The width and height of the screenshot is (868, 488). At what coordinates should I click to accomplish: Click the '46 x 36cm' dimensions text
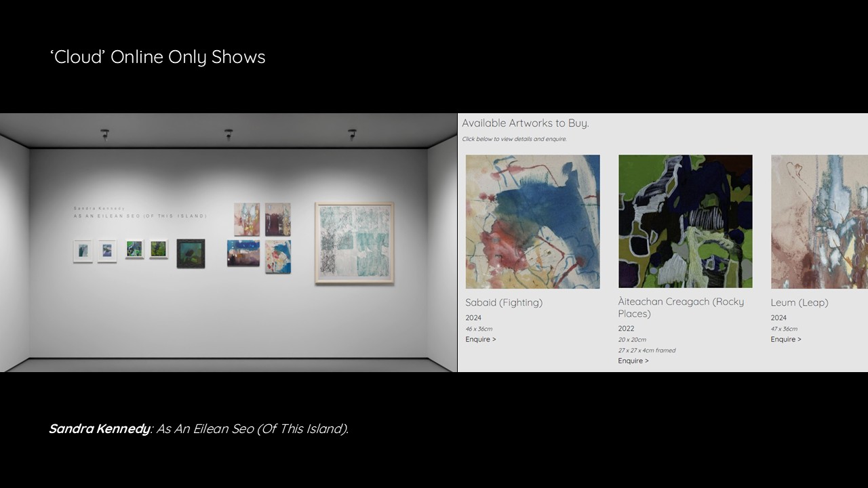pyautogui.click(x=479, y=329)
